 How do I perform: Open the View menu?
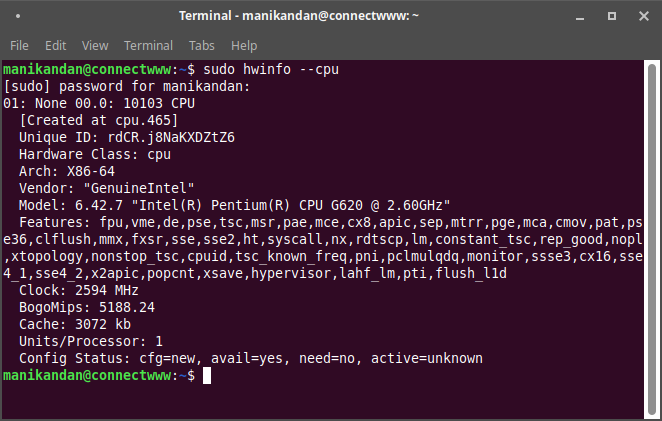coord(95,46)
